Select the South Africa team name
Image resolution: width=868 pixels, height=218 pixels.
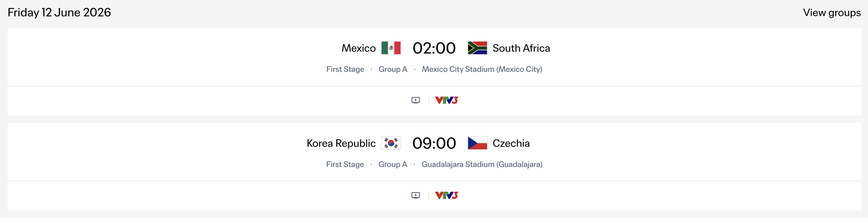coord(521,48)
